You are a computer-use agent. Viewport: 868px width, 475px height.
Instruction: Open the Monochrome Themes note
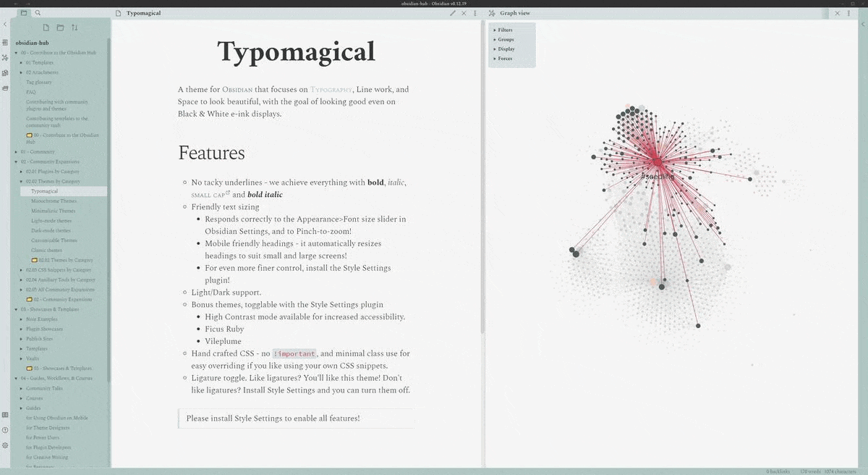[54, 201]
